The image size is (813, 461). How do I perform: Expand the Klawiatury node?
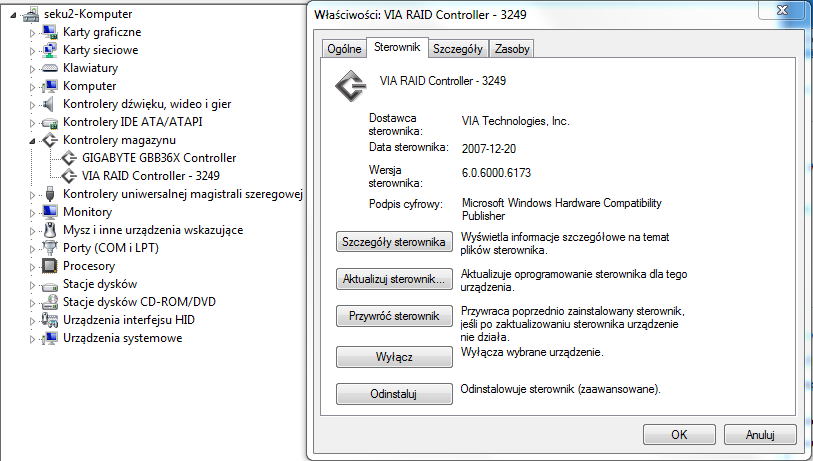coord(32,69)
